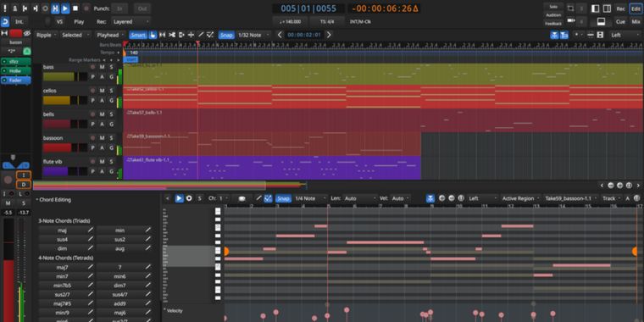This screenshot has width=644, height=322.
Task: Click nudge backward left arrow
Action: coord(280,35)
